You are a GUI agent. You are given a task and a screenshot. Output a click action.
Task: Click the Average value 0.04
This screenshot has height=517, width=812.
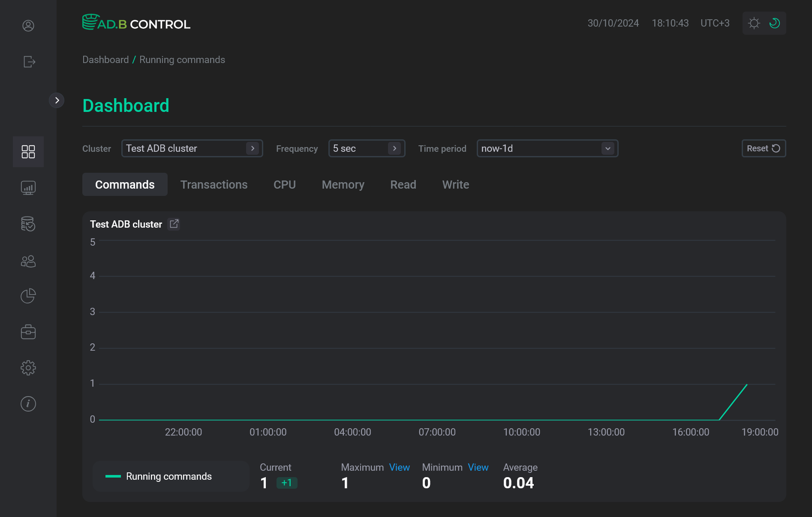pyautogui.click(x=518, y=483)
